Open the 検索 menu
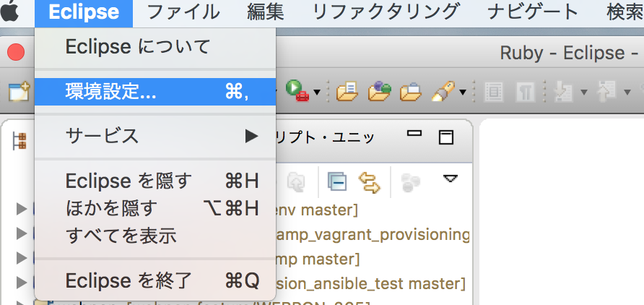This screenshot has width=644, height=305. tap(625, 12)
